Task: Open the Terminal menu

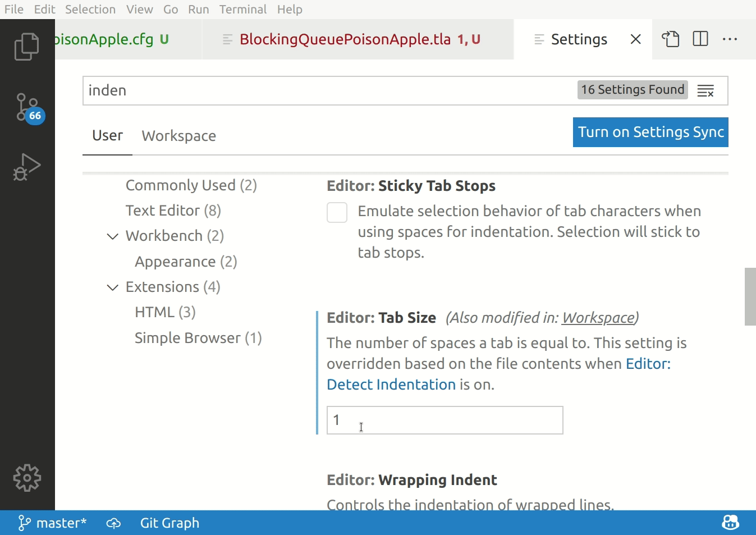Action: 243,9
